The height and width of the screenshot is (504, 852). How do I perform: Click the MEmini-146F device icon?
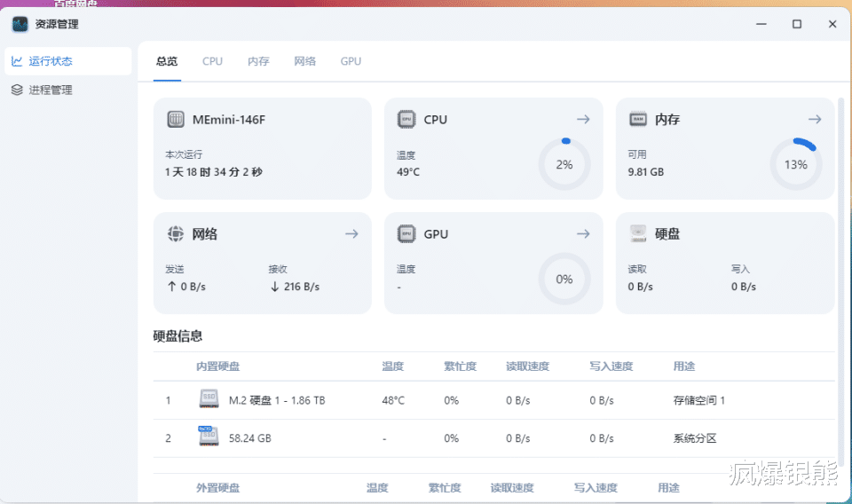176,119
